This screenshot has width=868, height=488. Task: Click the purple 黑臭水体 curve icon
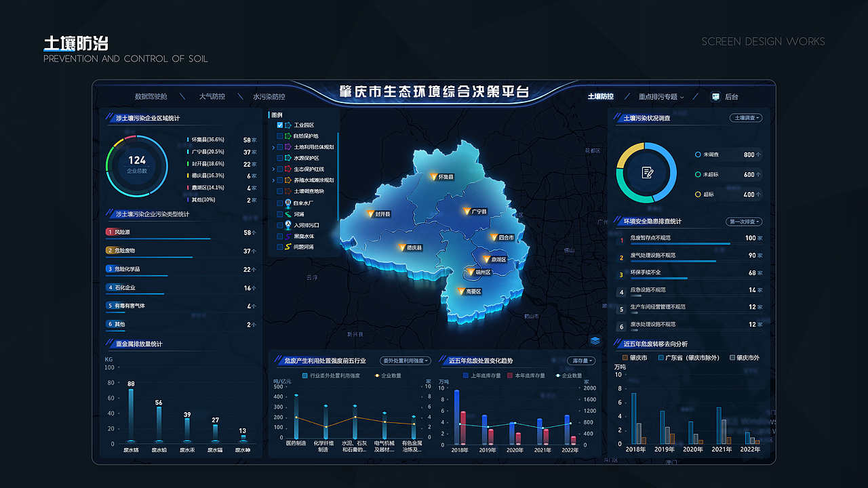coord(288,237)
